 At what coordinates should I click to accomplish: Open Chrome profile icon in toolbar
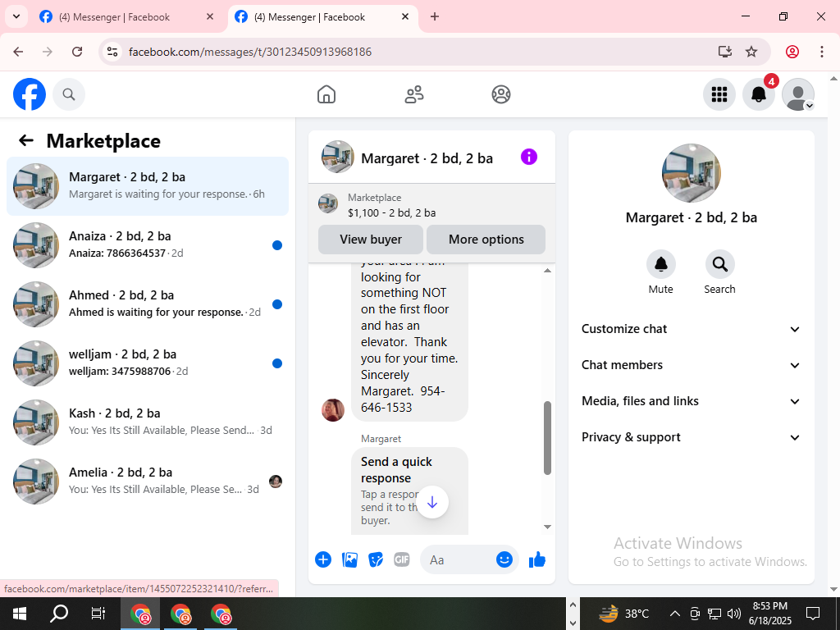(x=792, y=52)
